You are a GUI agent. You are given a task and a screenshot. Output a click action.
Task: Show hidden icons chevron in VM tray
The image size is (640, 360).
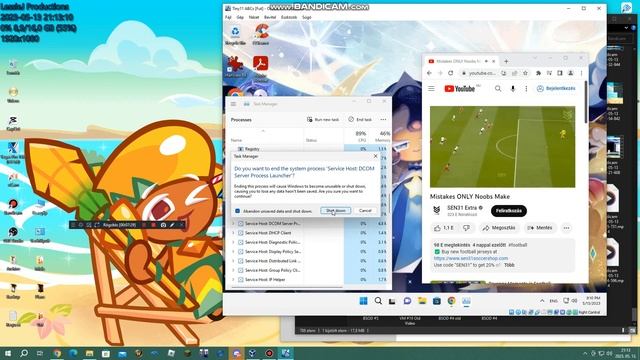coord(542,301)
